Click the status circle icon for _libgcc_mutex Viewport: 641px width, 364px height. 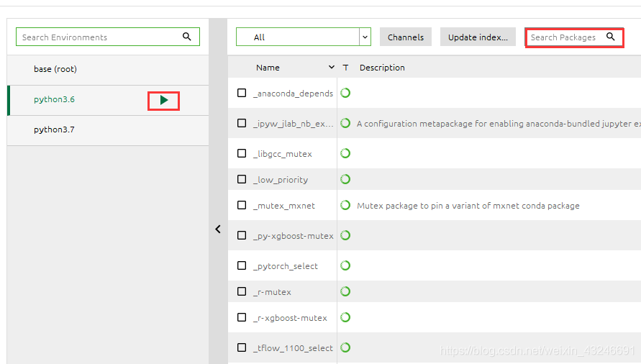345,153
